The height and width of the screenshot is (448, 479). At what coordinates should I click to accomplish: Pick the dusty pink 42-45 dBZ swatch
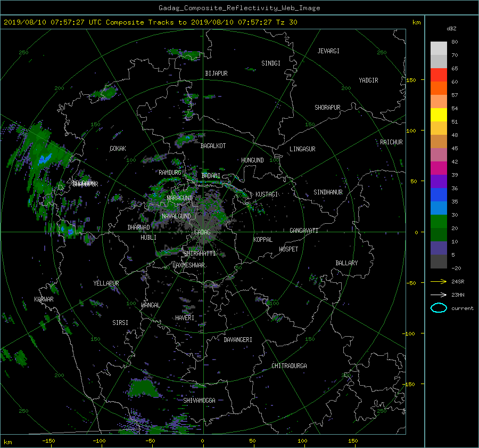pyautogui.click(x=439, y=154)
